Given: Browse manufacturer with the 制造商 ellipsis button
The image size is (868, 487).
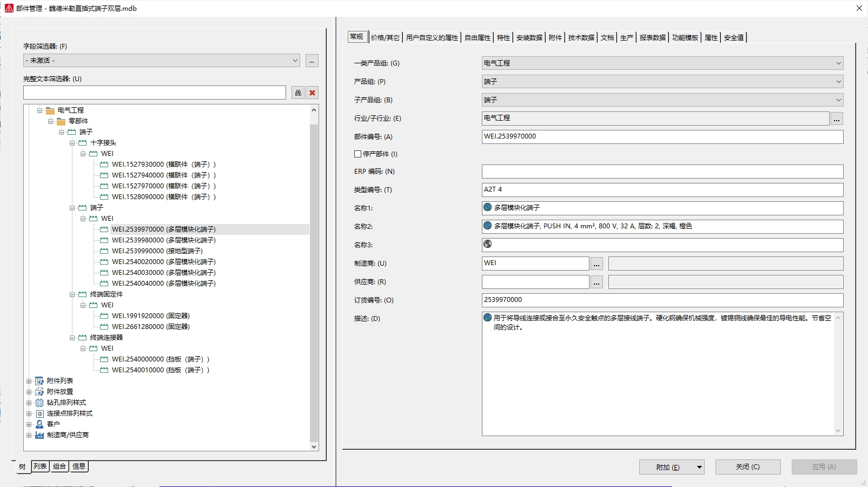Looking at the screenshot, I should (x=597, y=264).
